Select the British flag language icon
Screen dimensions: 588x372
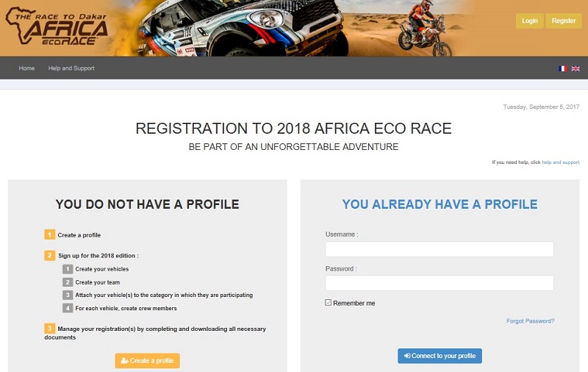pos(576,68)
